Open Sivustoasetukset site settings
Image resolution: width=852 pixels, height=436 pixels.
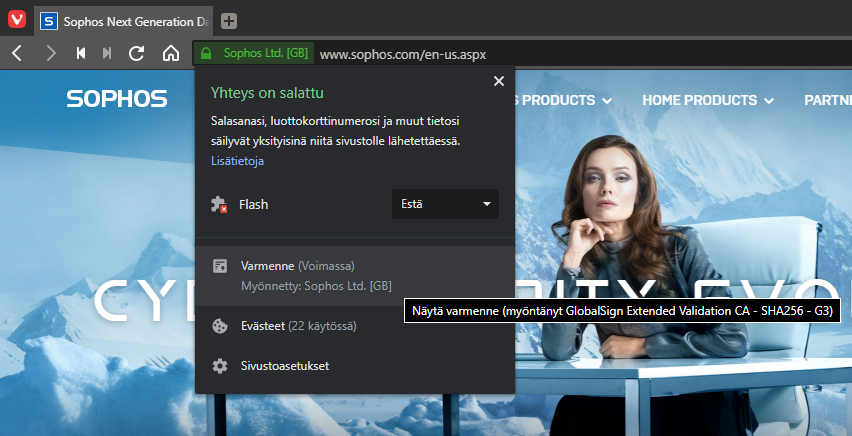[355, 366]
